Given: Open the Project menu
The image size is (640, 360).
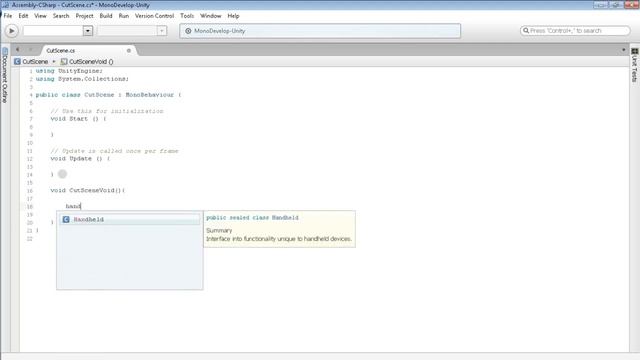Looking at the screenshot, I should coord(84,16).
